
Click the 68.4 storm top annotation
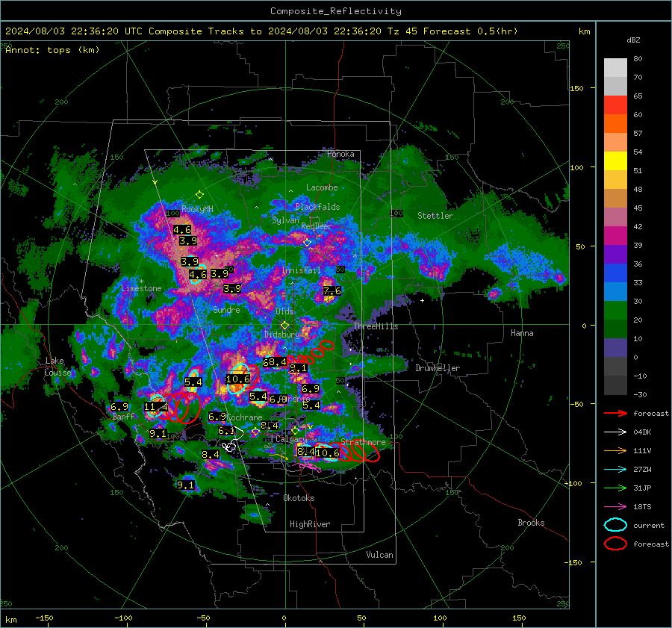click(x=274, y=362)
